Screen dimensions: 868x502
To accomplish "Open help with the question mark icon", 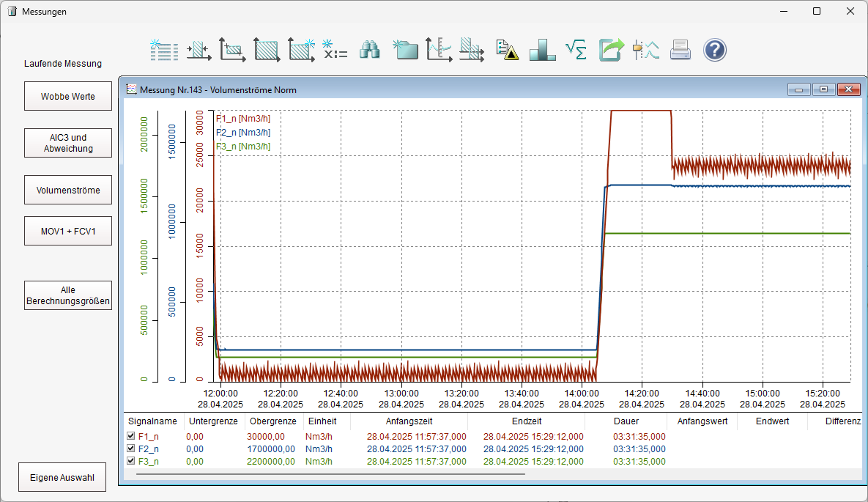I will (715, 50).
